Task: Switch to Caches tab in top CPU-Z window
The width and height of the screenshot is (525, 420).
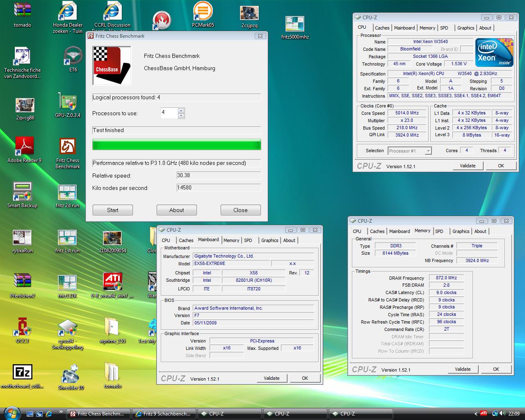Action: [x=382, y=28]
